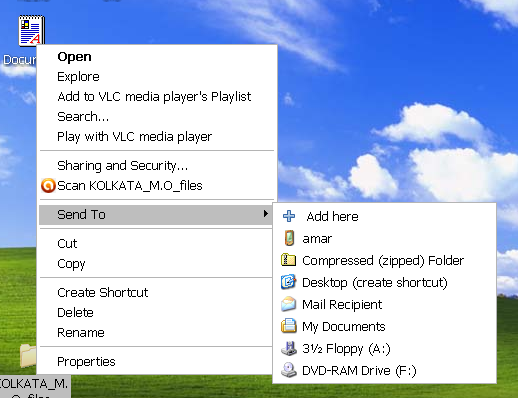Expand the Send To submenu arrow
Screen dimensions: 518x398
pyautogui.click(x=265, y=213)
